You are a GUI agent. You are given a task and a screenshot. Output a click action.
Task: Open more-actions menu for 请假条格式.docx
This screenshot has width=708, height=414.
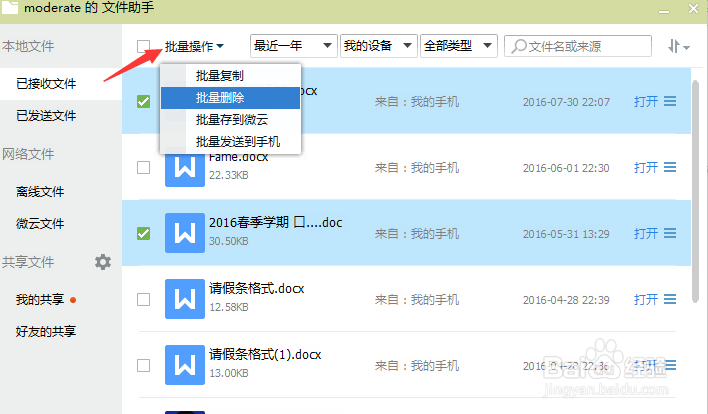coord(670,299)
